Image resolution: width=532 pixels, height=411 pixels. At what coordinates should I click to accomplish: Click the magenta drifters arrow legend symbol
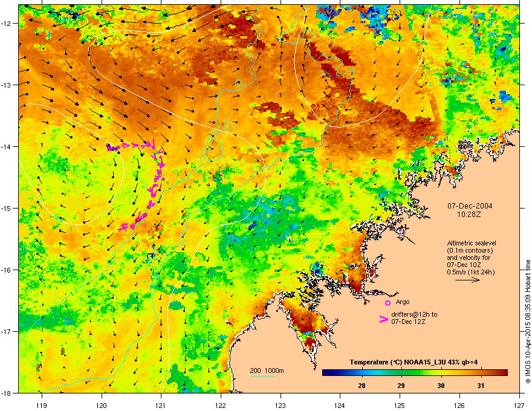(384, 319)
